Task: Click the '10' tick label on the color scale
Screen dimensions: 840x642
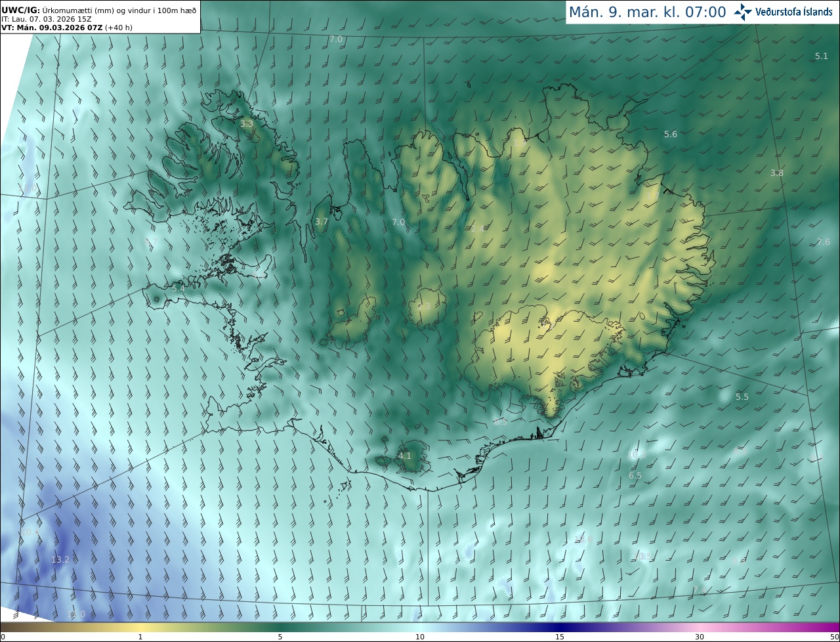Action: tap(420, 637)
